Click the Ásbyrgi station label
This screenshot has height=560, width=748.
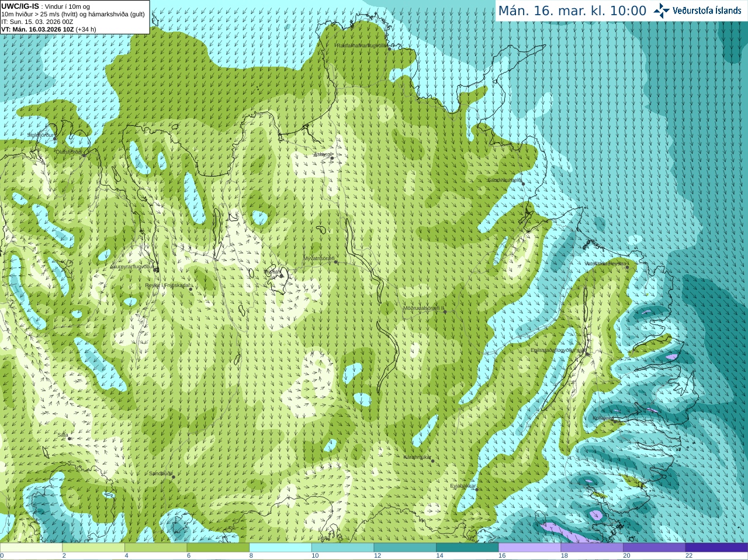(321, 154)
